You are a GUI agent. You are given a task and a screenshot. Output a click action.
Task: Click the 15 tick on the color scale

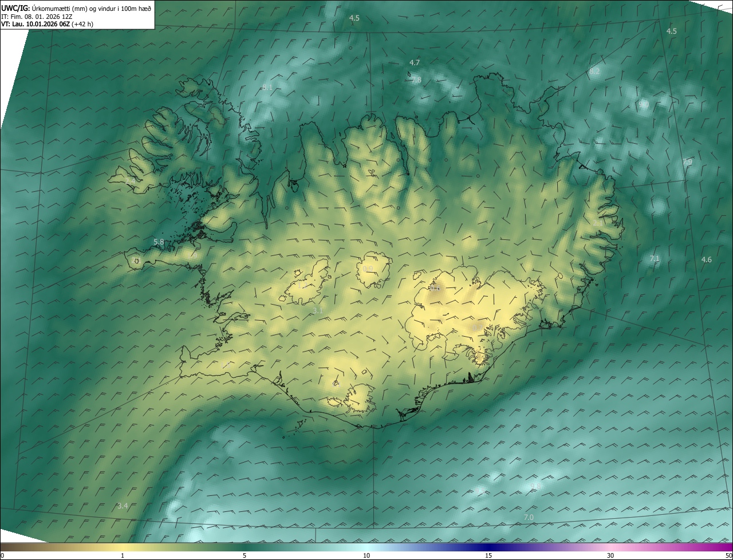click(x=488, y=555)
